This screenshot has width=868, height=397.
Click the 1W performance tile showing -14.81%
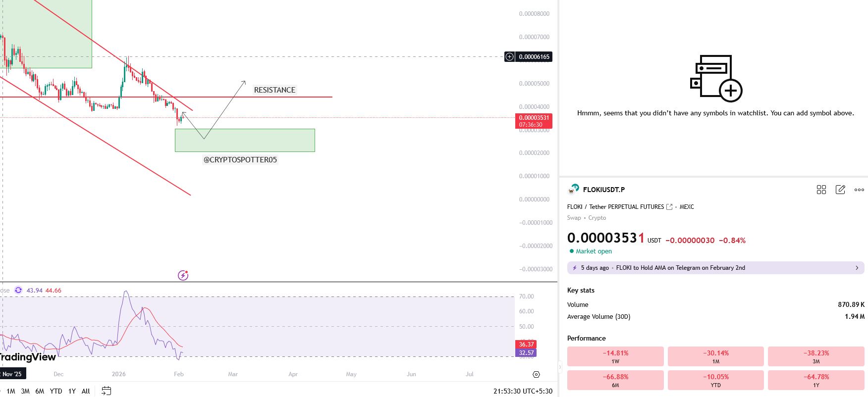tap(615, 356)
